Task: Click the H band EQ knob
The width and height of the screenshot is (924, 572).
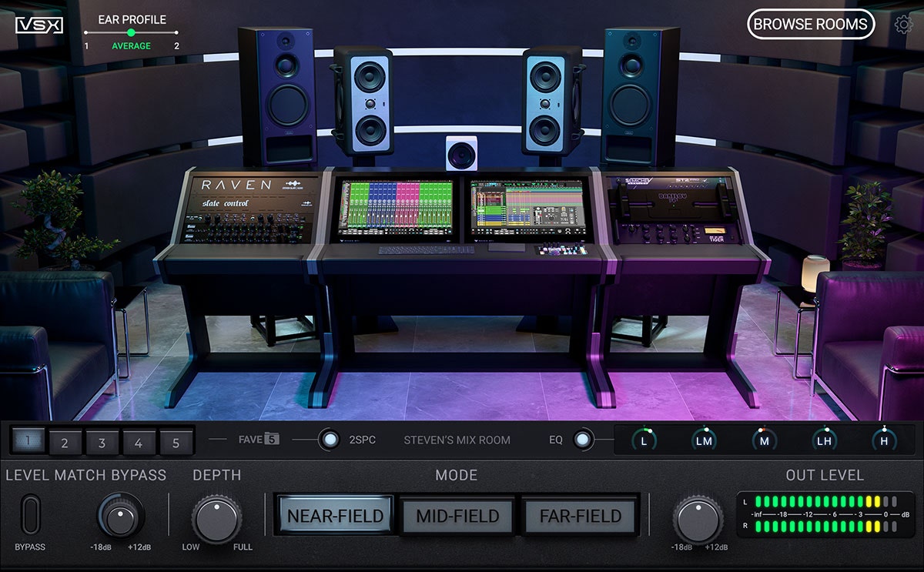Action: click(884, 440)
